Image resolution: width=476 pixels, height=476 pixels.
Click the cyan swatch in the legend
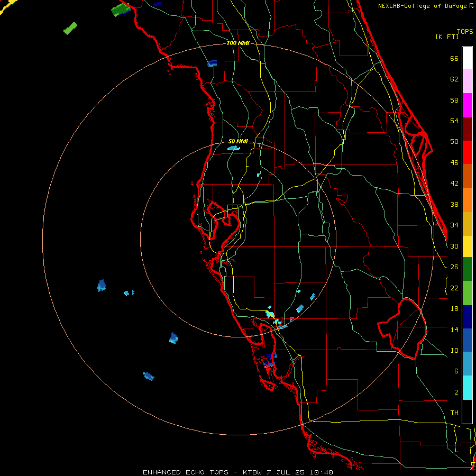click(x=467, y=388)
